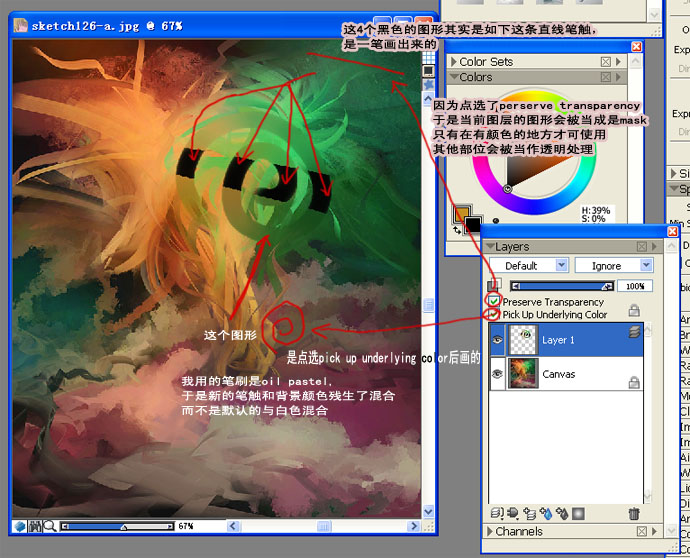
Task: Click the tracing paper icon beside the canvas
Action: [x=428, y=70]
